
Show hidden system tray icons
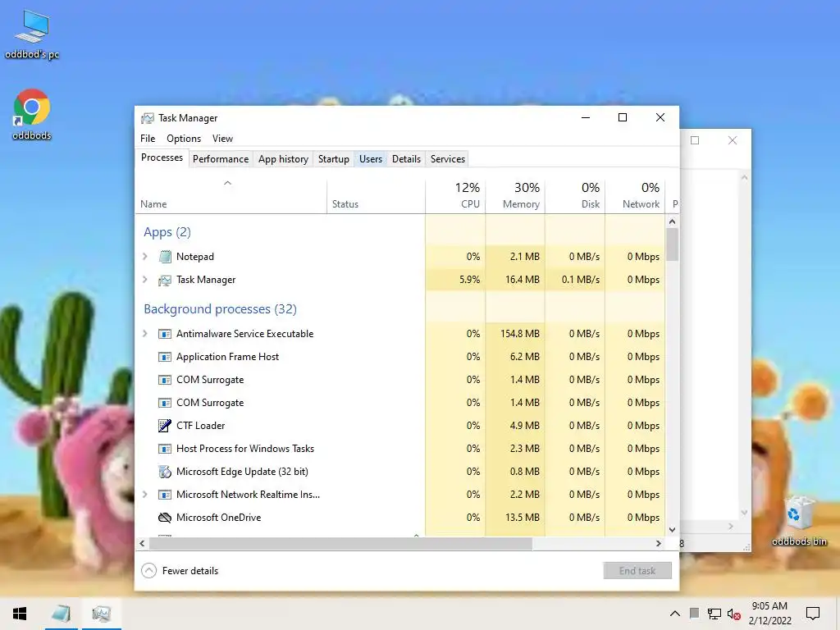(675, 614)
